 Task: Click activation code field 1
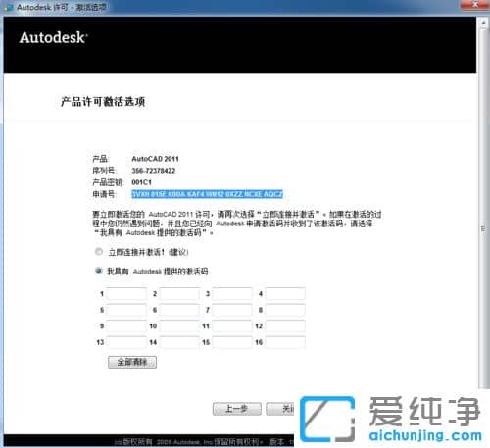126,293
